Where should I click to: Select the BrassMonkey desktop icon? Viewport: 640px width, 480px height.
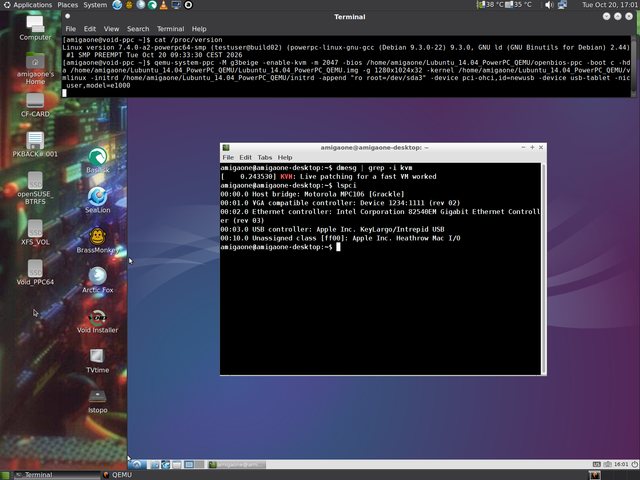(x=98, y=240)
